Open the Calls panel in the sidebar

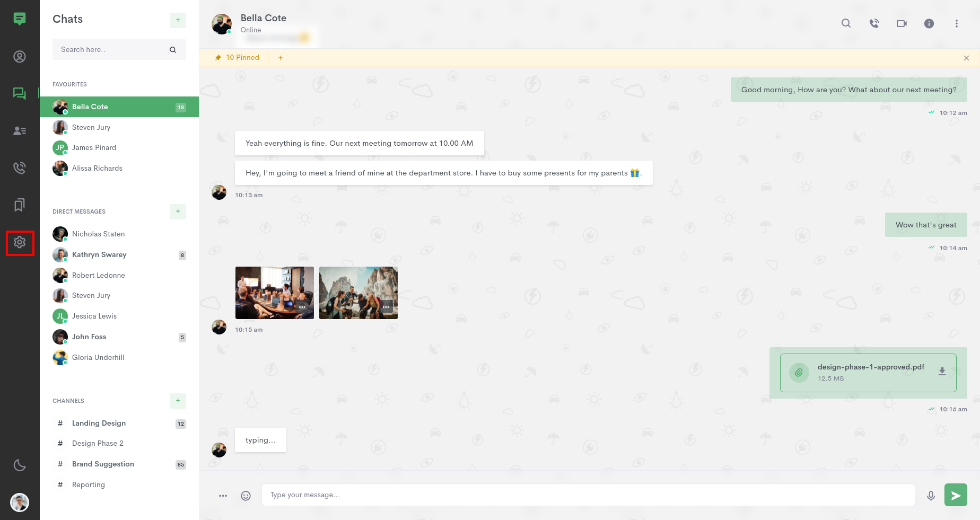(20, 168)
